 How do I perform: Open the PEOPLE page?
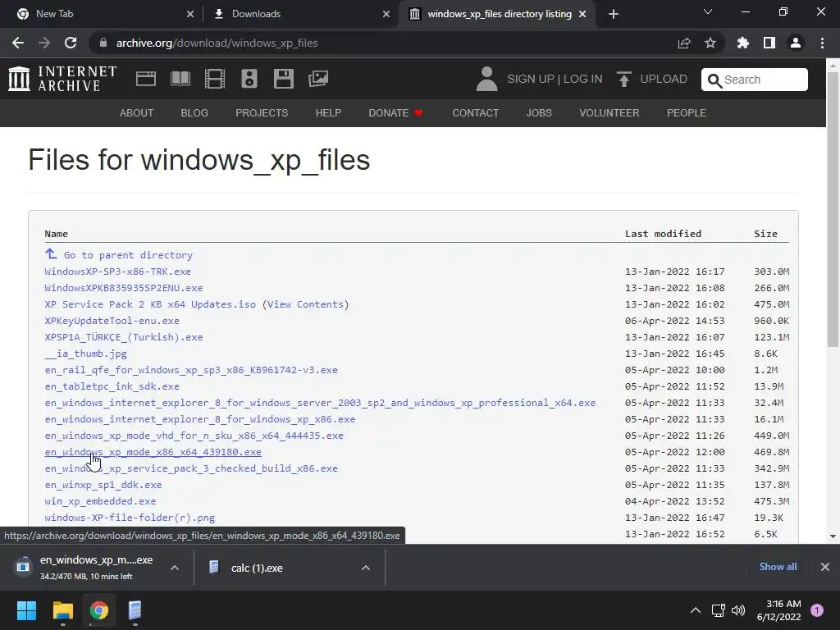(x=687, y=113)
